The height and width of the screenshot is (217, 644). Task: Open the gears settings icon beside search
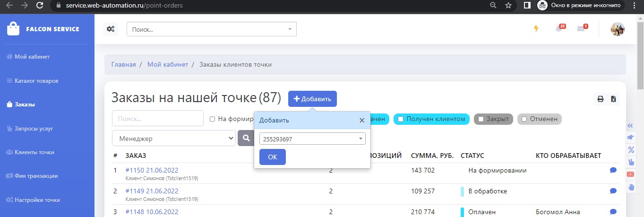coord(111,29)
